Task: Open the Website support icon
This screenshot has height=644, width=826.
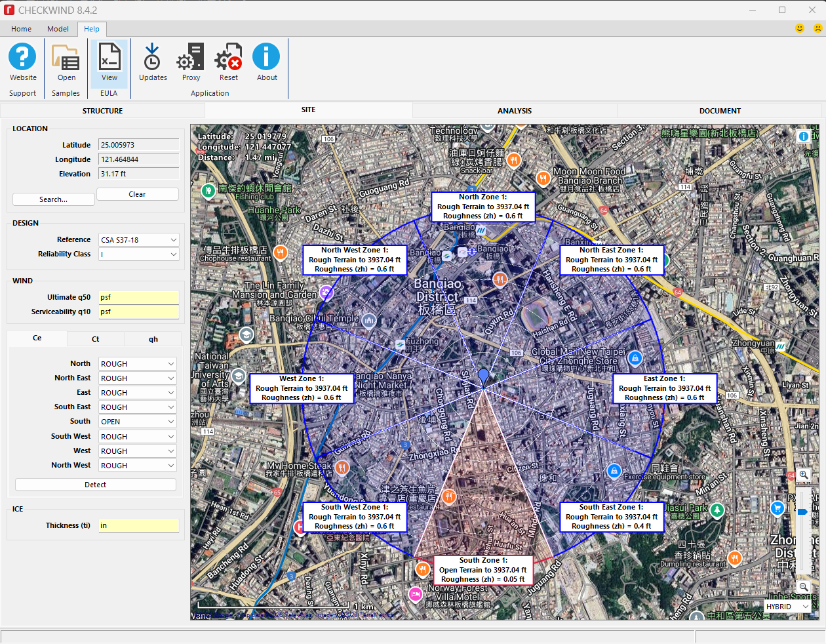Action: pos(22,57)
